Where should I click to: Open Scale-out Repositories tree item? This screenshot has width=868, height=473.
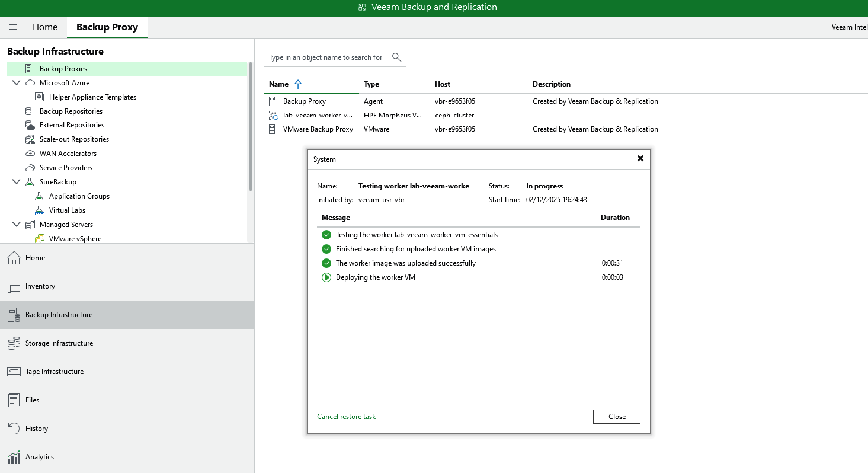[74, 139]
